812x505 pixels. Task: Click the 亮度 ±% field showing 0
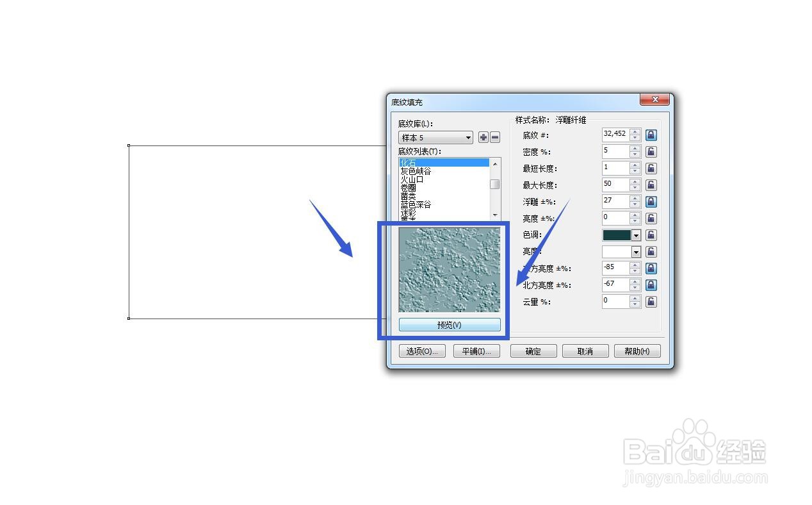click(615, 218)
